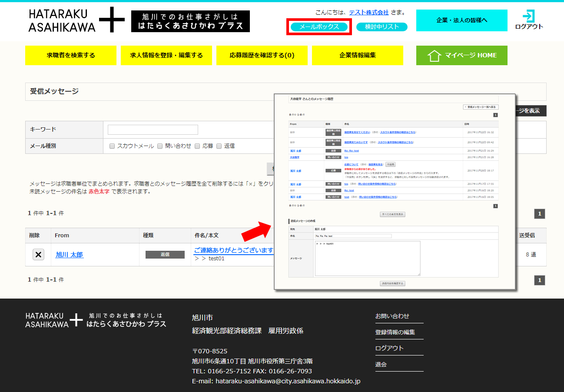This screenshot has height=392, width=564.
Task: Click the logout arrow icon
Action: [529, 16]
